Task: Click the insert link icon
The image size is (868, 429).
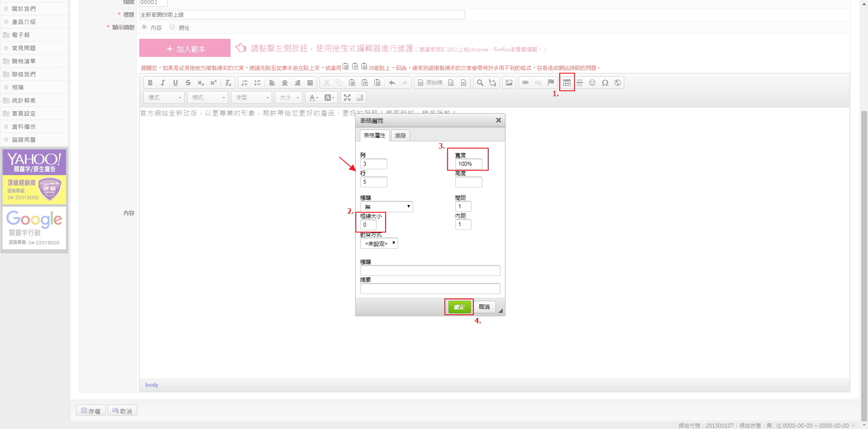Action: pos(525,83)
